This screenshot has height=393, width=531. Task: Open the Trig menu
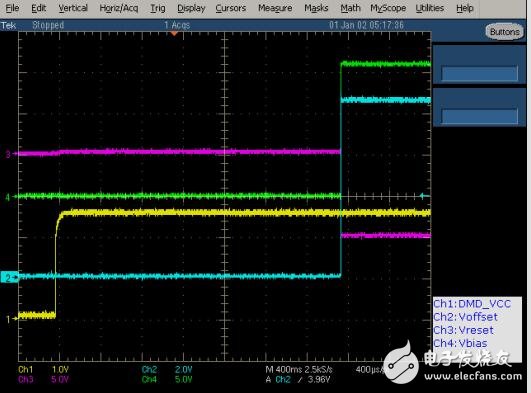click(158, 8)
